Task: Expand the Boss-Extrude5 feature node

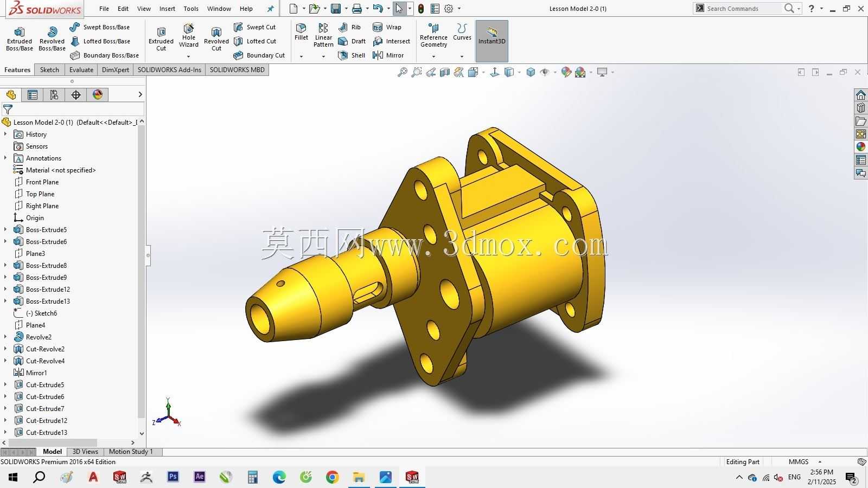Action: [5, 229]
